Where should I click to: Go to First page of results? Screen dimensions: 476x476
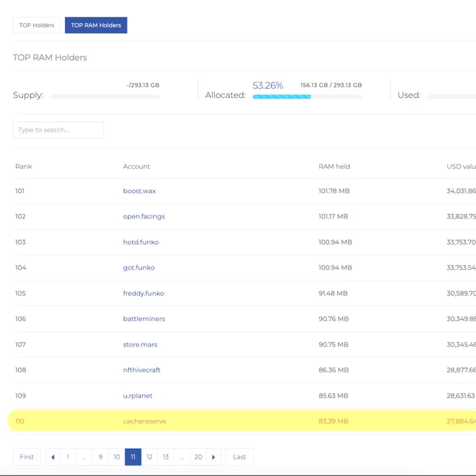(x=27, y=457)
